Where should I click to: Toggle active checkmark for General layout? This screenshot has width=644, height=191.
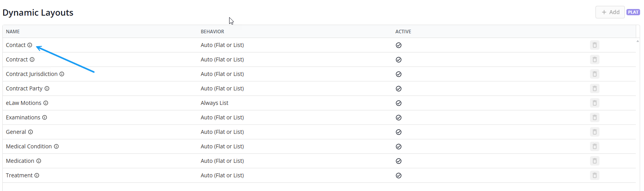(x=398, y=132)
